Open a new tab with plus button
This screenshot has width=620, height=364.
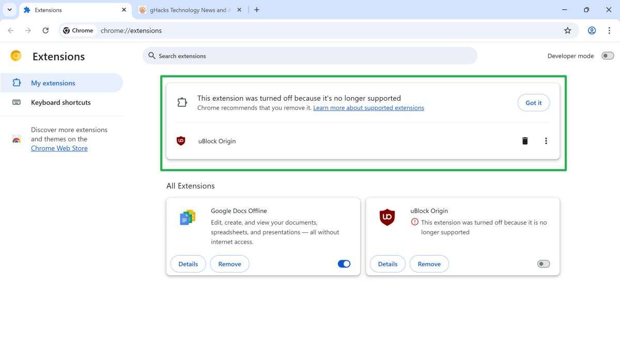pyautogui.click(x=257, y=10)
